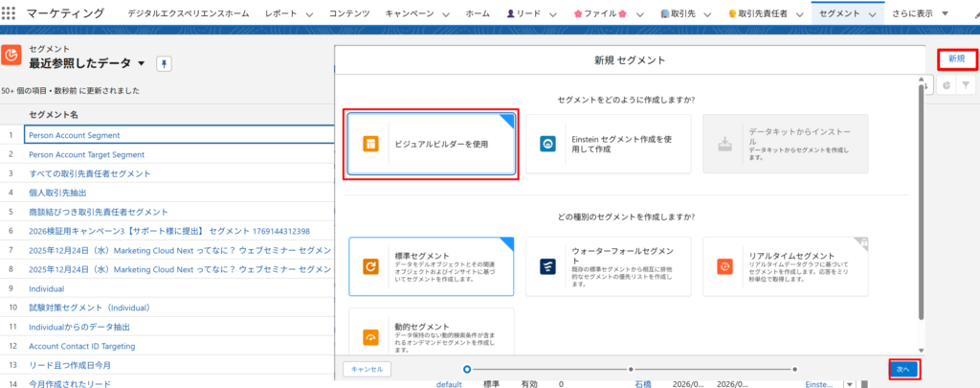980x388 pixels.
Task: Open the 商談結びつき取引先責任者セグメント link
Action: [99, 212]
